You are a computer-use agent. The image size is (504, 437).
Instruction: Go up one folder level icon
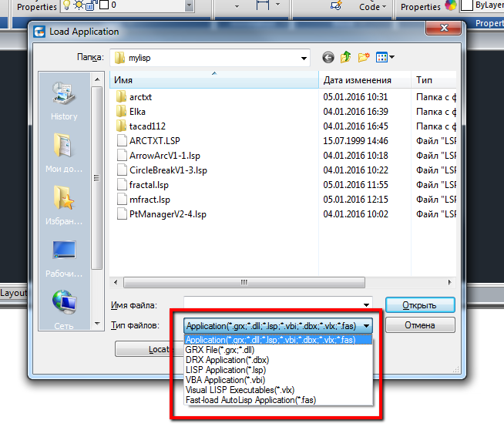point(345,57)
